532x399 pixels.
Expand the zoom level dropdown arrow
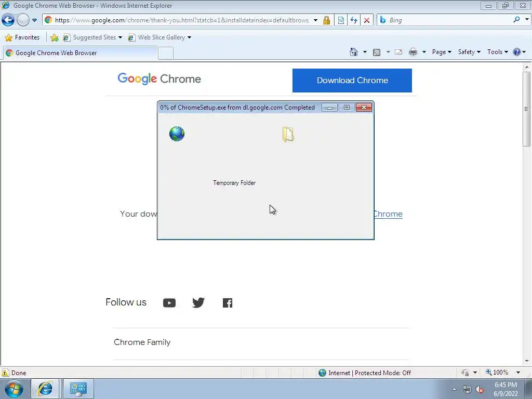518,373
